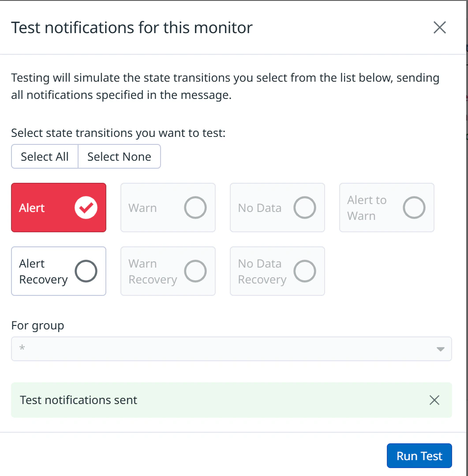The width and height of the screenshot is (468, 476).
Task: Enable the Warn state transition
Action: pyautogui.click(x=168, y=208)
